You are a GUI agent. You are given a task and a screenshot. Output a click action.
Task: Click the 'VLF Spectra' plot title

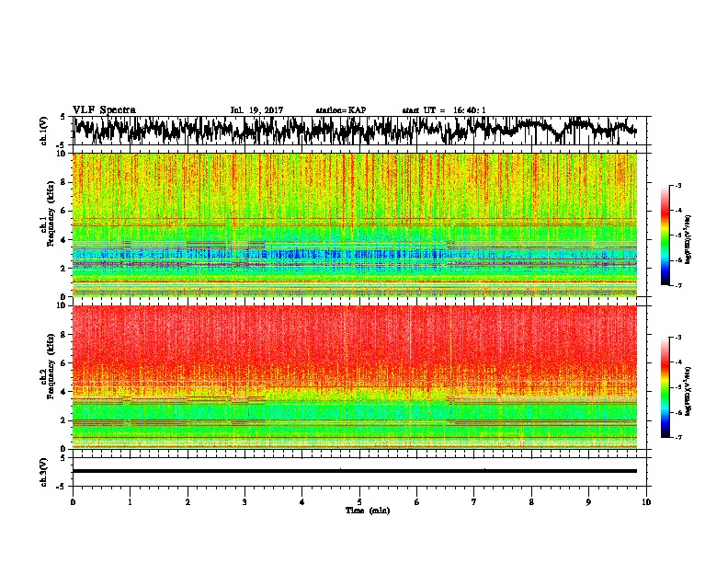[104, 110]
